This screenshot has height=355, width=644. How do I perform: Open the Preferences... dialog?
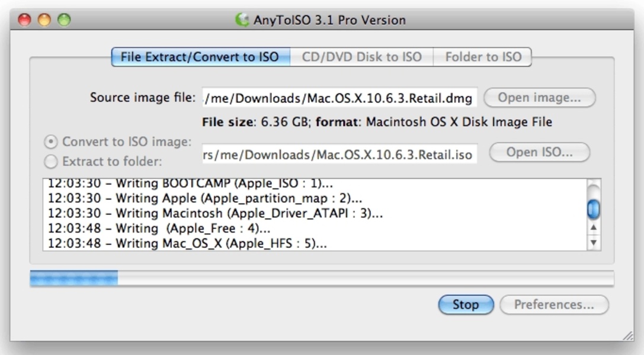(x=553, y=305)
